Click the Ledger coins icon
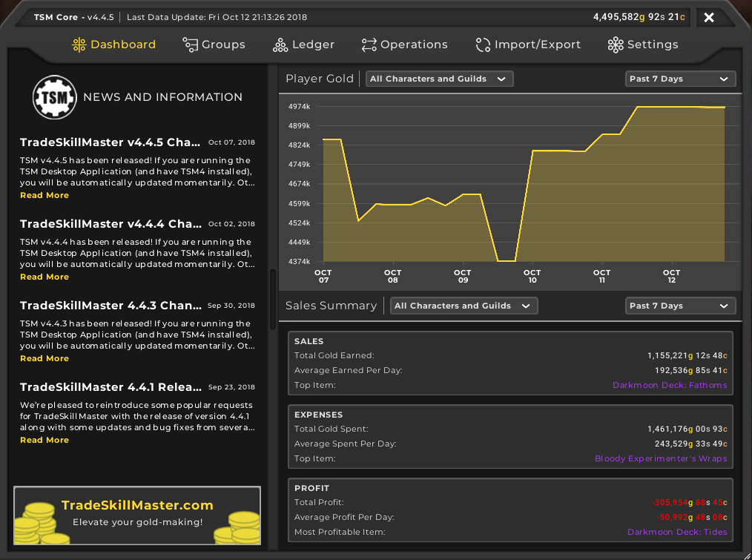 (280, 45)
